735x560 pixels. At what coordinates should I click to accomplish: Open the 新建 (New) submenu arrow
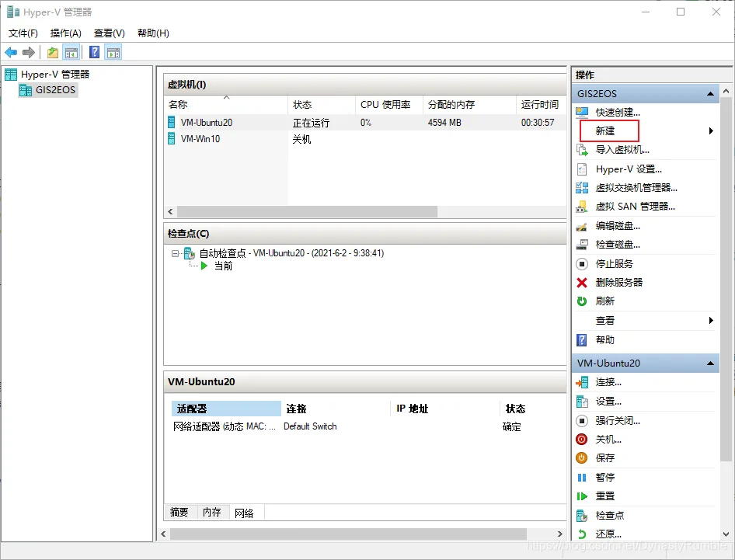[711, 131]
